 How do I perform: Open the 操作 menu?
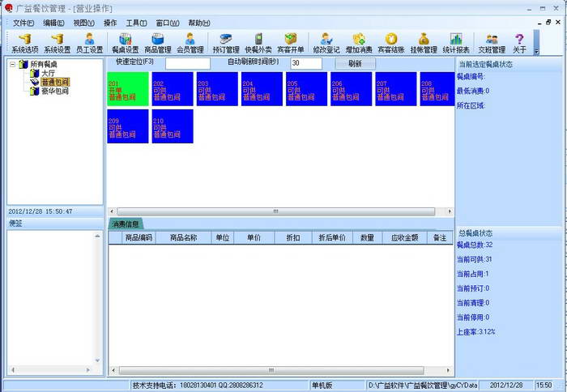tap(110, 23)
